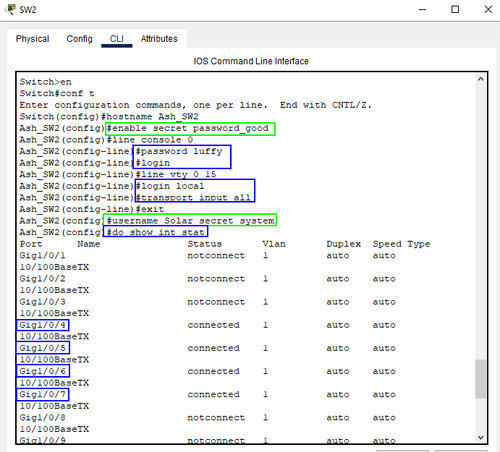Click the Gig1/0/4 port entry

point(43,325)
